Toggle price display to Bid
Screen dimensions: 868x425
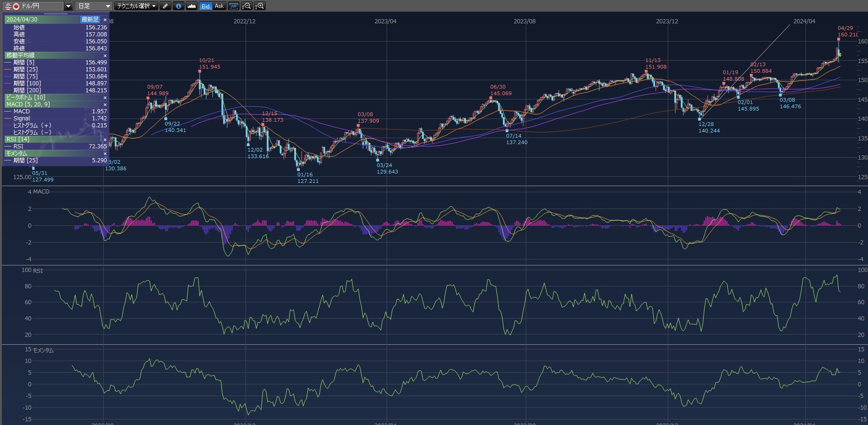click(205, 6)
